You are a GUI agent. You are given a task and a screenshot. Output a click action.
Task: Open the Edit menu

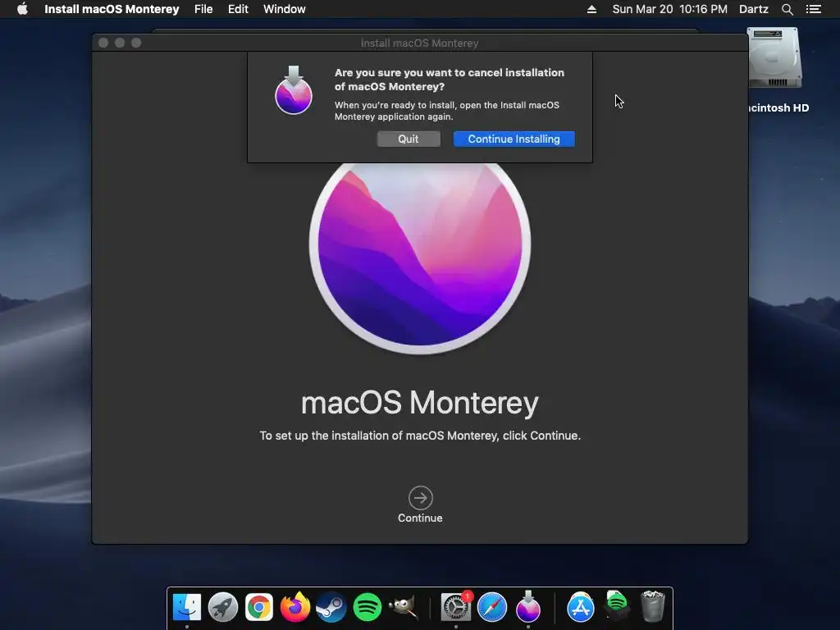[238, 9]
